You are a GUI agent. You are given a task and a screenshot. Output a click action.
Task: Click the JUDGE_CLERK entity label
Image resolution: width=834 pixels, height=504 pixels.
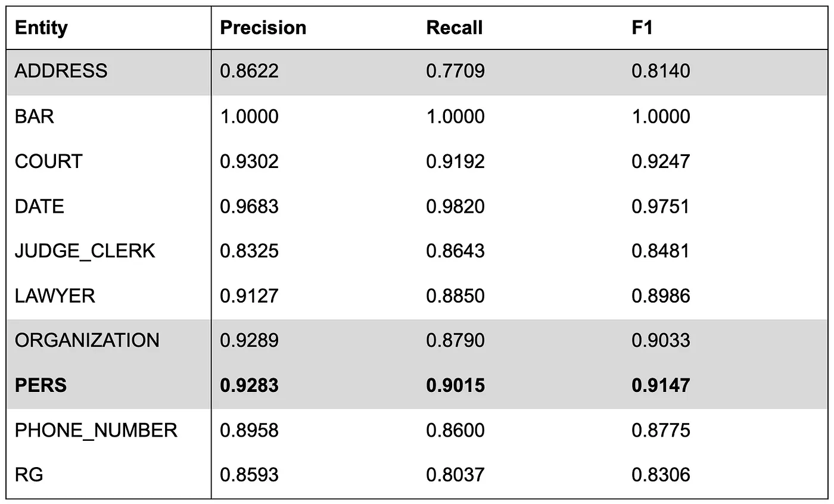85,251
